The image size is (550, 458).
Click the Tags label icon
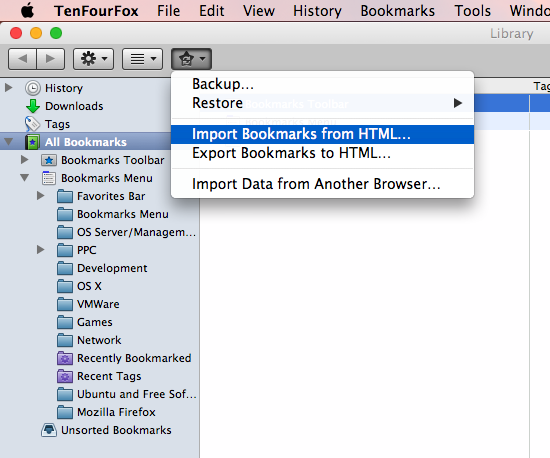(32, 124)
